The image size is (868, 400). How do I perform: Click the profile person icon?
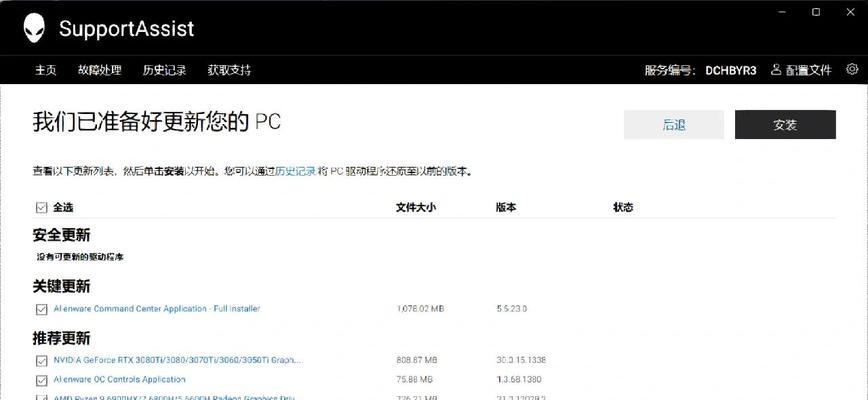(x=776, y=70)
